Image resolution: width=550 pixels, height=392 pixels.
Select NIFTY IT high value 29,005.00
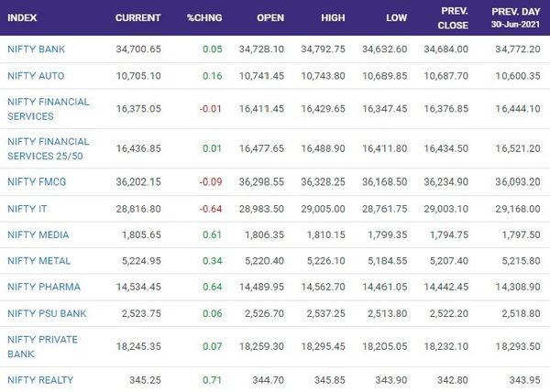click(323, 209)
